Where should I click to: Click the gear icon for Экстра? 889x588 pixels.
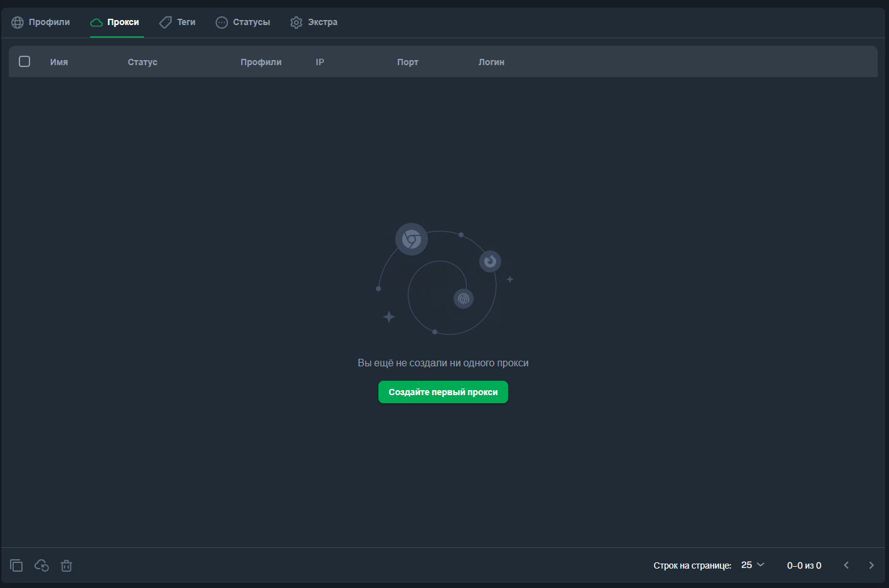(296, 23)
